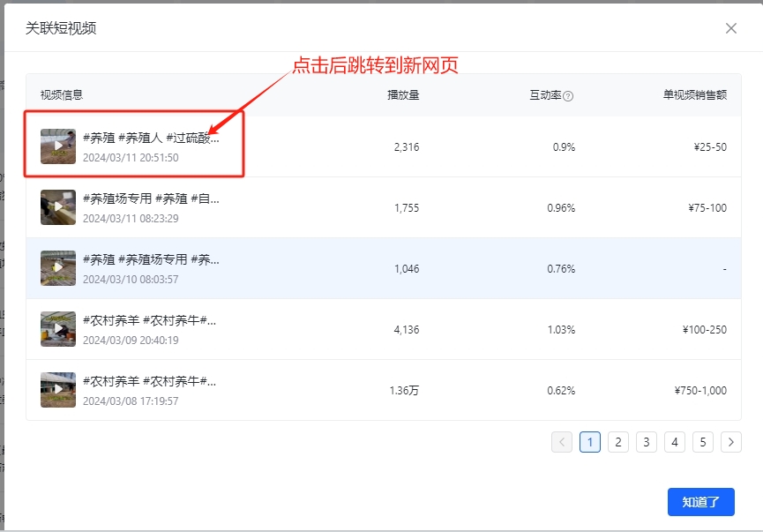Go to next page with right chevron
Screen dimensions: 763x532
click(x=730, y=442)
